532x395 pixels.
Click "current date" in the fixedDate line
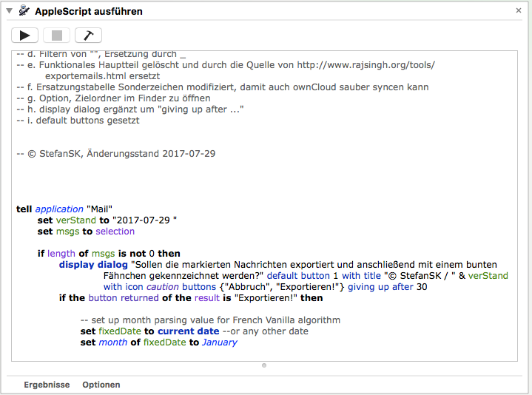tap(188, 331)
